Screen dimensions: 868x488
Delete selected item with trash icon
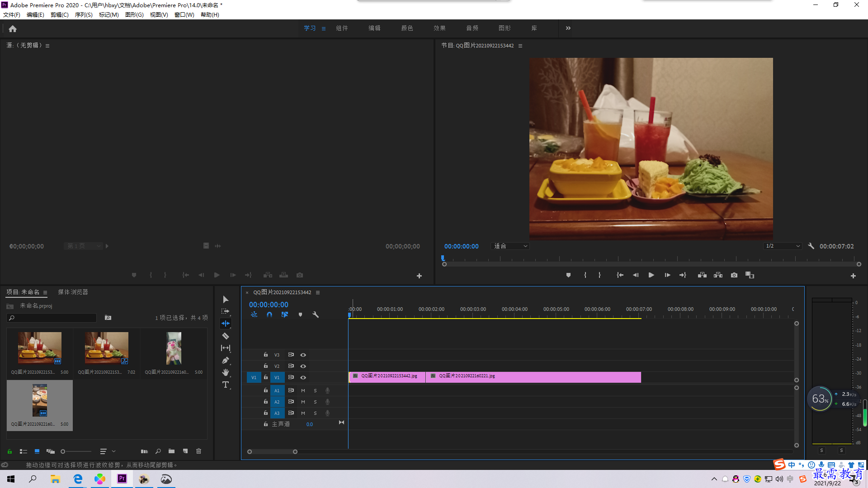[199, 451]
